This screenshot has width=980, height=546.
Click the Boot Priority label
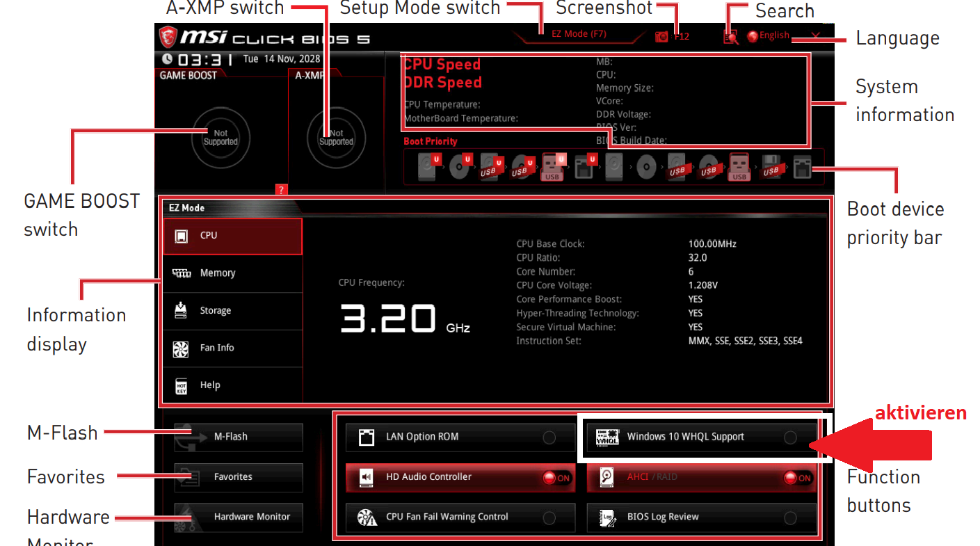[x=431, y=141]
